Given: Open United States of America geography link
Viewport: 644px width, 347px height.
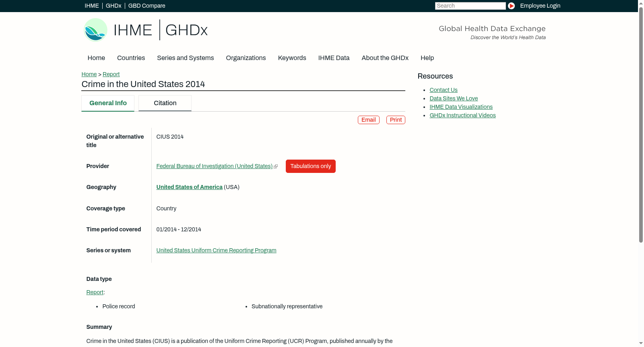Looking at the screenshot, I should (190, 187).
